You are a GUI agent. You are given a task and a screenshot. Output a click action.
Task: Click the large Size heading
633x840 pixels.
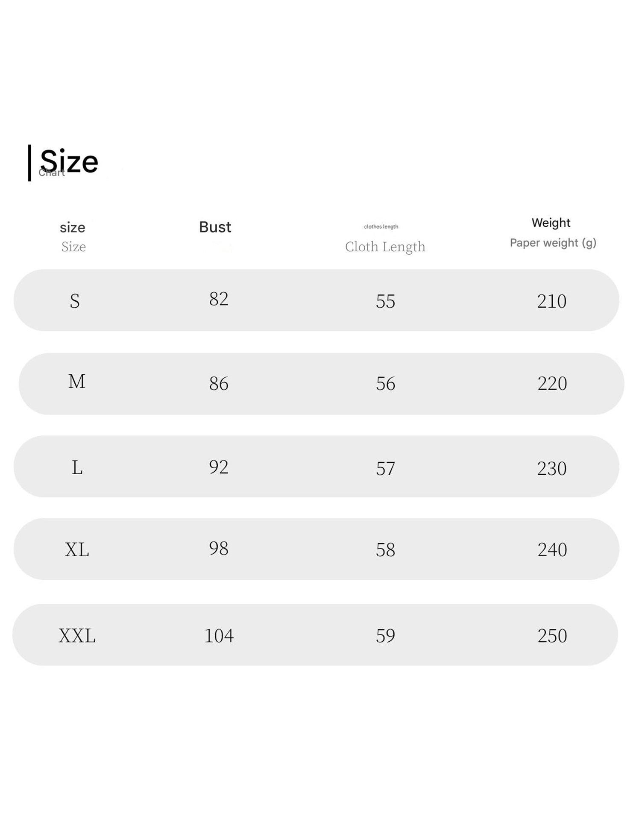(69, 162)
